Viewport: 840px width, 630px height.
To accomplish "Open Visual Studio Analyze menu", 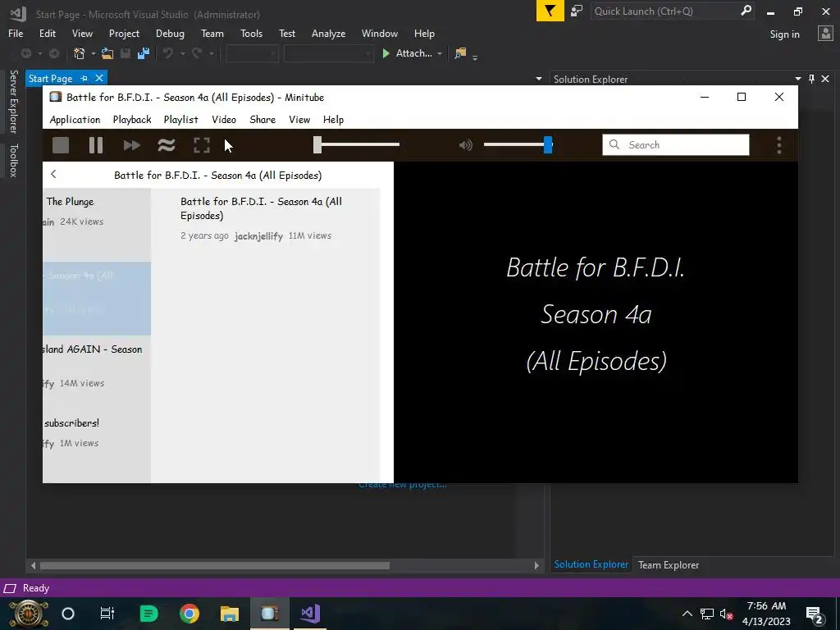I will (x=328, y=33).
